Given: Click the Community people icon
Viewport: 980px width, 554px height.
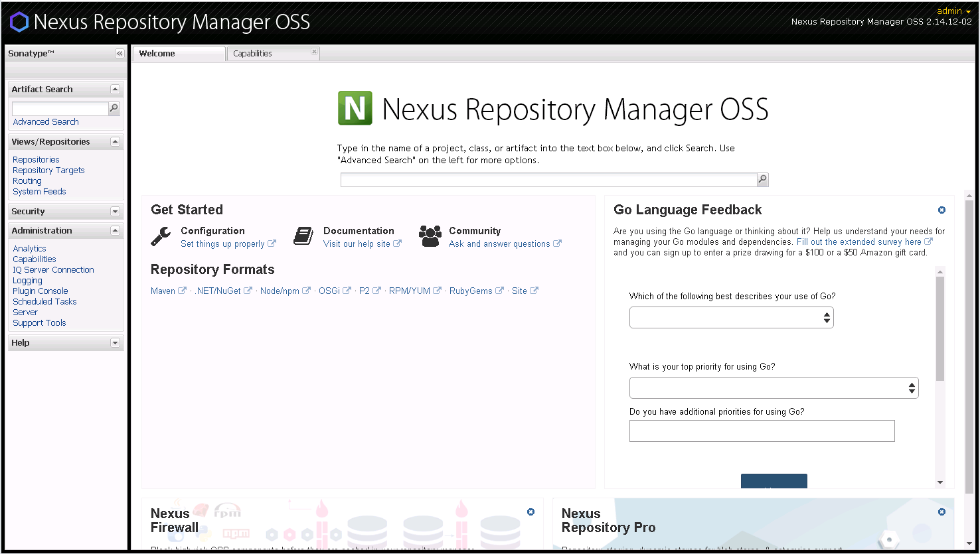Looking at the screenshot, I should click(430, 236).
